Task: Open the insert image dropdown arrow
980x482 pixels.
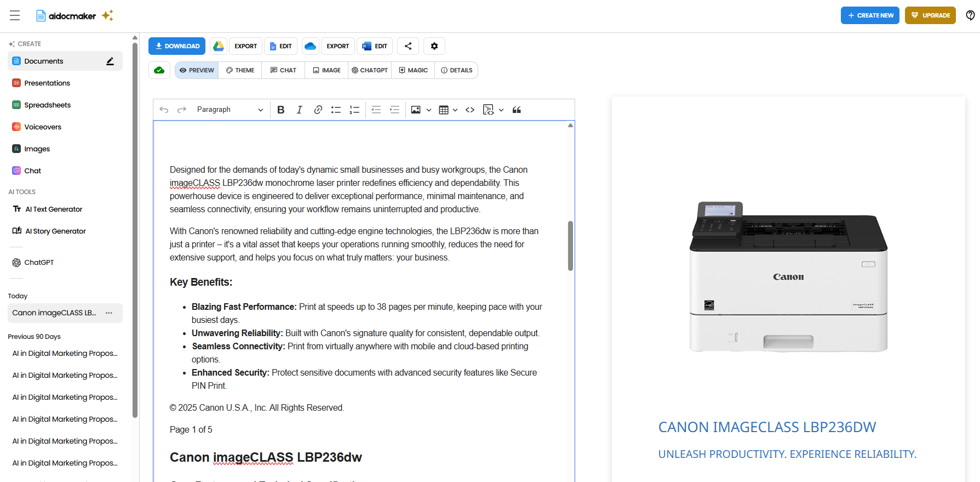Action: (x=429, y=110)
